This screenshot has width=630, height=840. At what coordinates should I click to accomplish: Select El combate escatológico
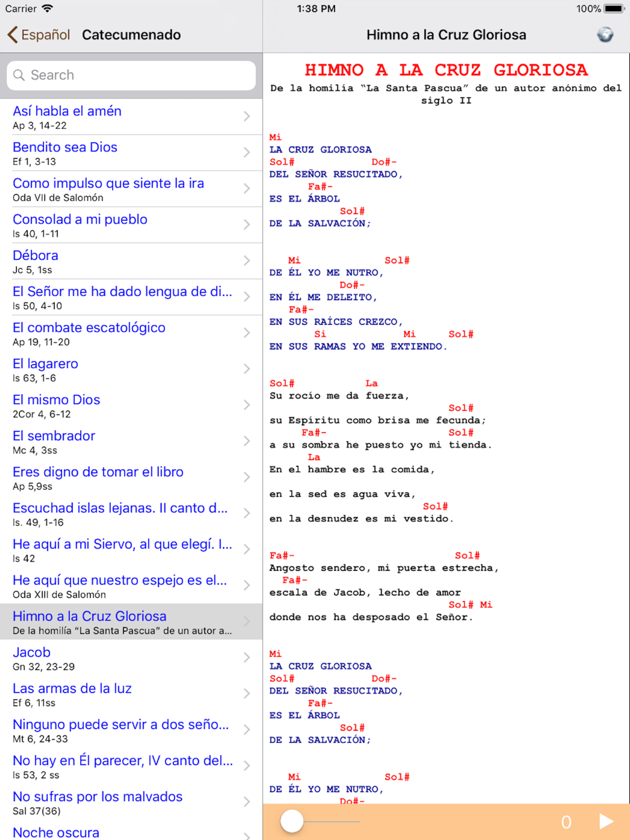click(x=131, y=333)
